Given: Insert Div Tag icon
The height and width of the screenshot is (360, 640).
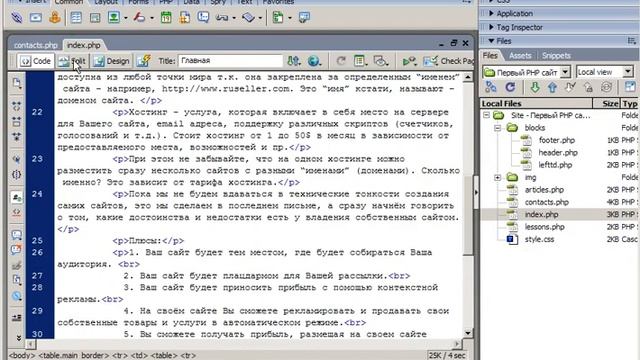Looking at the screenshot, I should coord(95,18).
